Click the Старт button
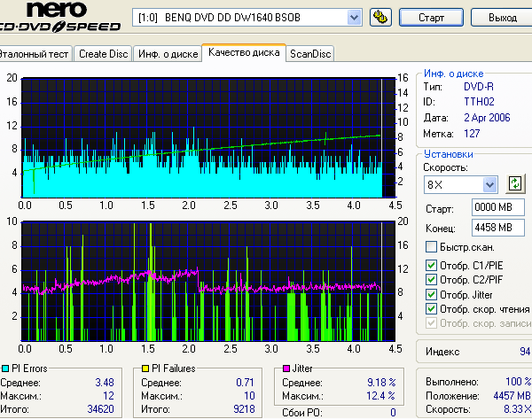This screenshot has width=532, height=419. 431,18
